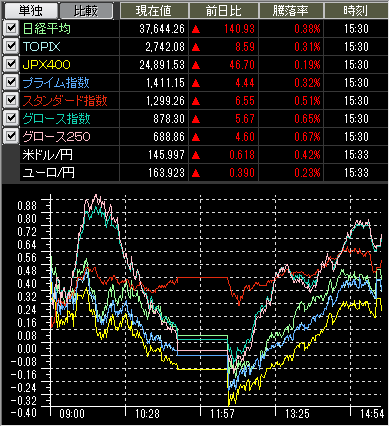Click the 現在値 column header
Screen dimensions: 390x427
[154, 11]
